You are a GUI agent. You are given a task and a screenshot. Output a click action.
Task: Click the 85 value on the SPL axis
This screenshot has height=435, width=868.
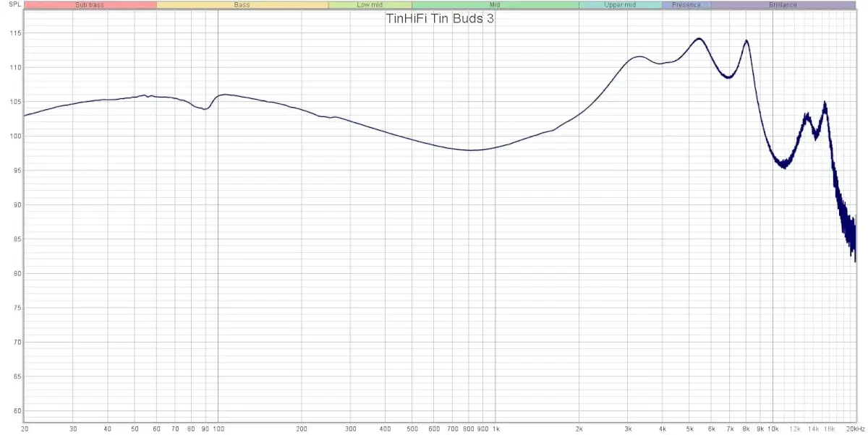click(16, 239)
